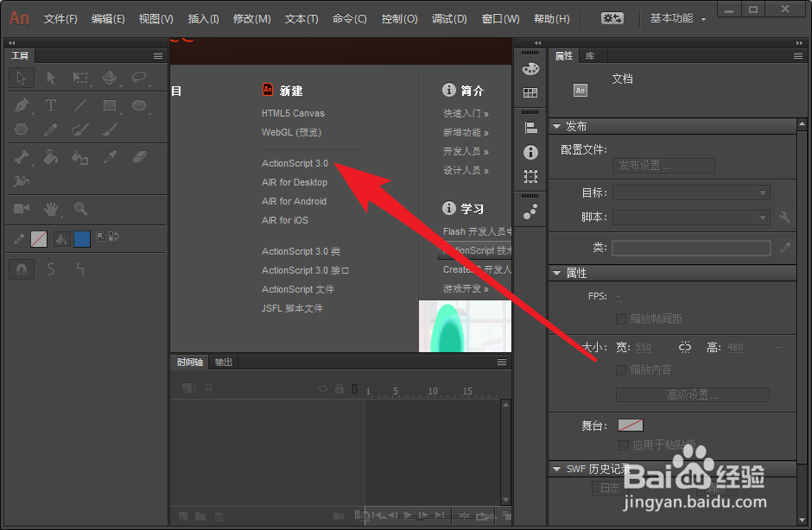Select the Subselection tool
Screen dimensions: 812x530
tap(51, 78)
